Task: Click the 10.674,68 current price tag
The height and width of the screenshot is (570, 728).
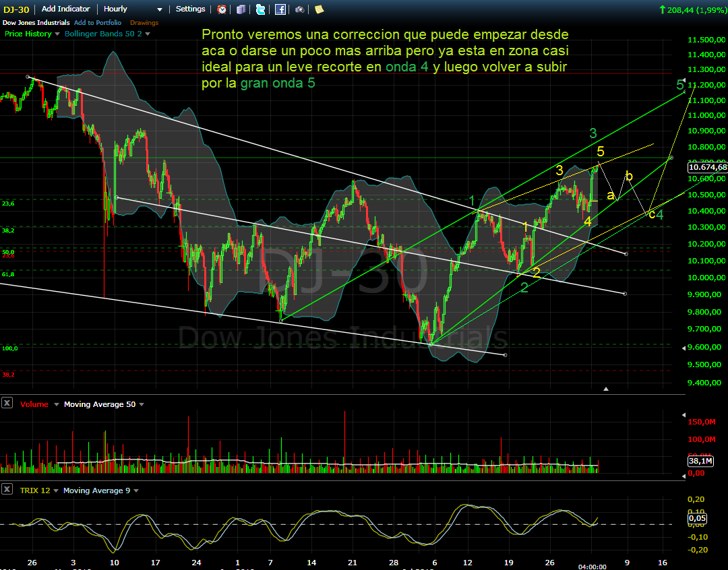Action: click(708, 167)
